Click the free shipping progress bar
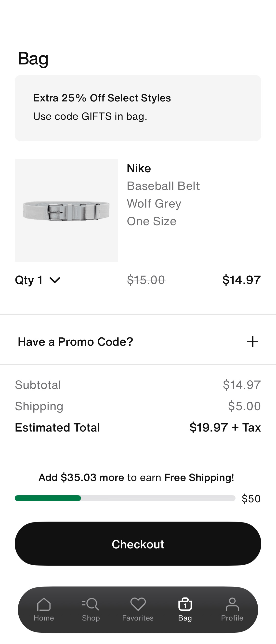 125,498
